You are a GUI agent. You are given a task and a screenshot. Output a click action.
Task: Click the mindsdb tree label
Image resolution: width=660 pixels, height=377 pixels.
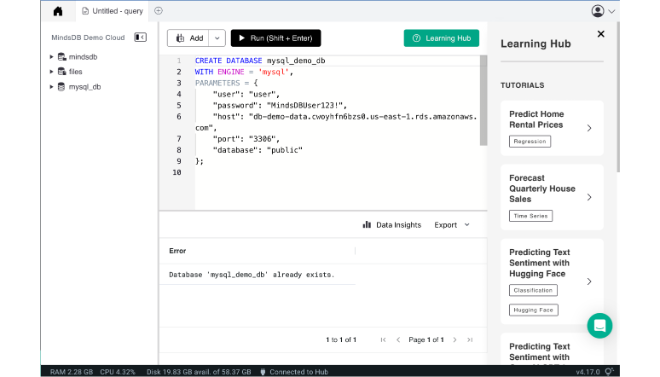coord(83,57)
